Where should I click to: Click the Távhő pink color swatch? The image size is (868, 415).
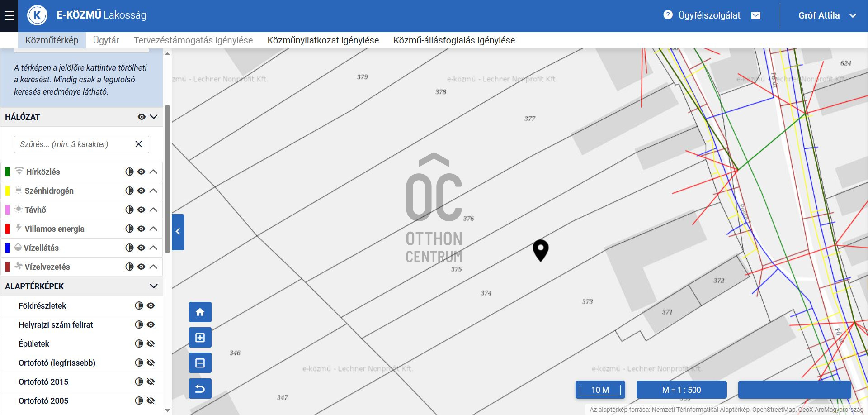tap(8, 210)
